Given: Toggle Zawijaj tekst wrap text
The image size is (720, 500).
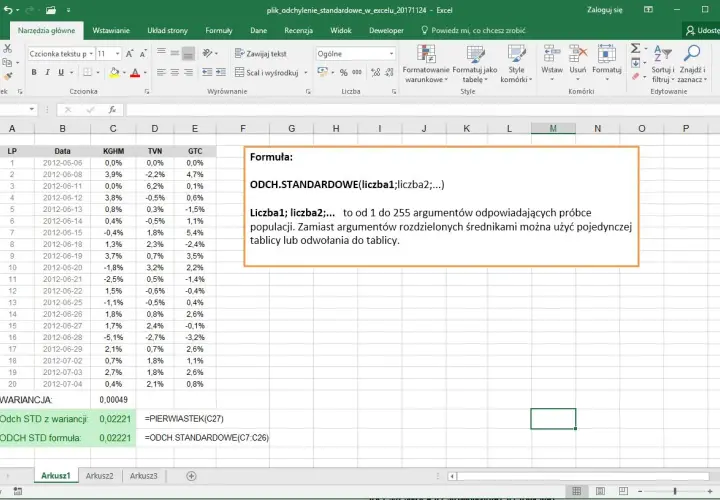Looking at the screenshot, I should (260, 54).
